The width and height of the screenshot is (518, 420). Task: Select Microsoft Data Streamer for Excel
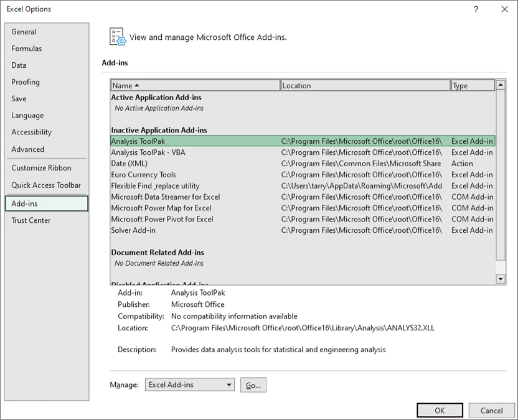303,197
